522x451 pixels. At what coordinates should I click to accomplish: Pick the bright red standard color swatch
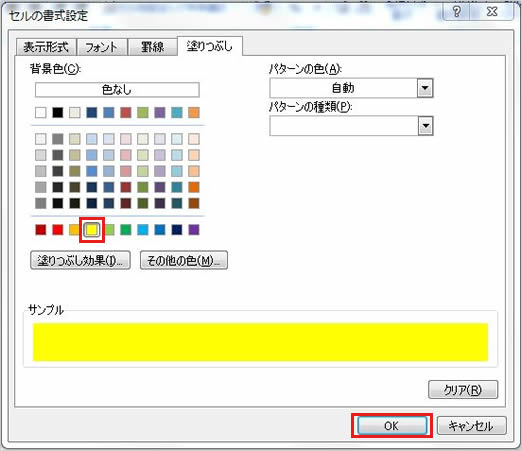click(58, 230)
